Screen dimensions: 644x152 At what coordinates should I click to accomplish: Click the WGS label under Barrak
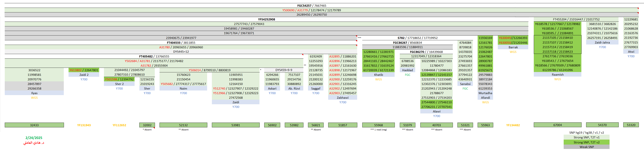[x=513, y=52]
